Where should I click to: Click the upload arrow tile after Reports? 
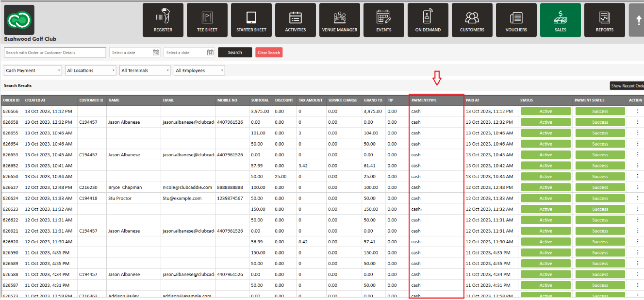[x=636, y=20]
